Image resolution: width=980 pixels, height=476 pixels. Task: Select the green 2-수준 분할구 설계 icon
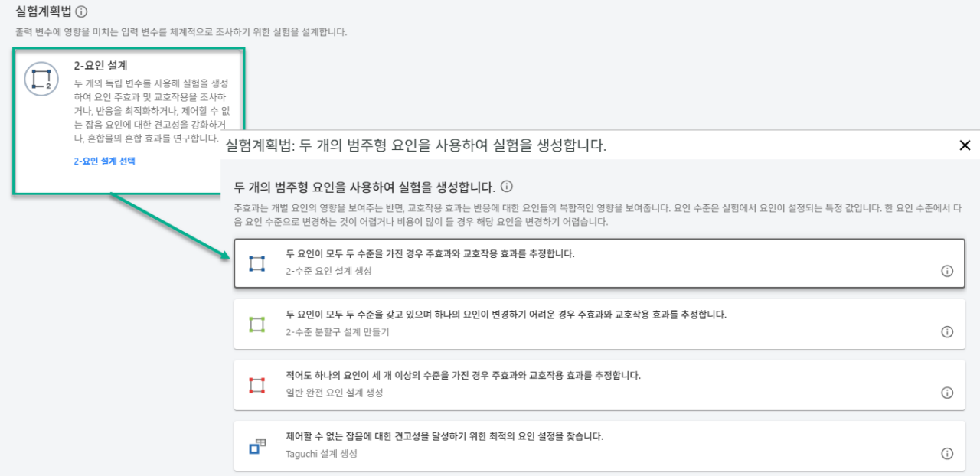click(x=258, y=324)
